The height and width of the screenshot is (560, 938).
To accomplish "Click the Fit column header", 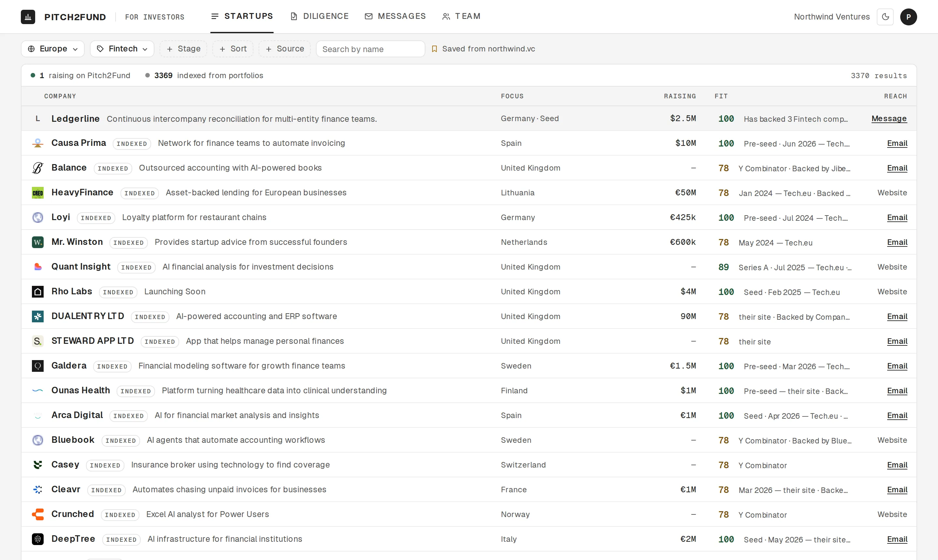I will (721, 96).
